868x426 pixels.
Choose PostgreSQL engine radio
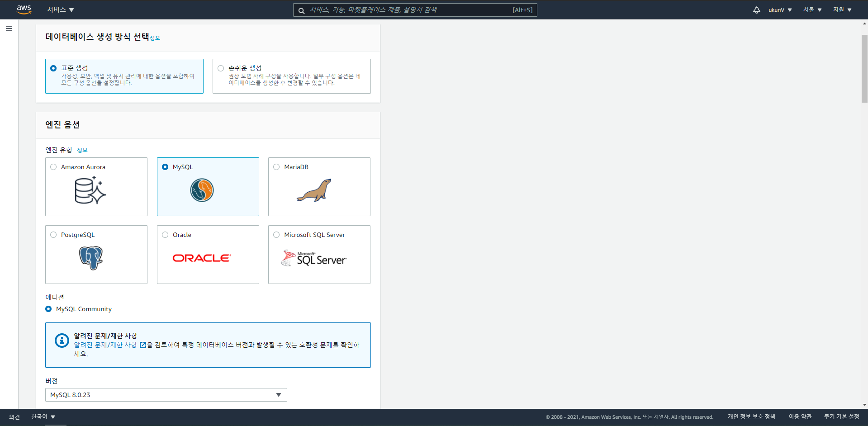click(x=53, y=235)
